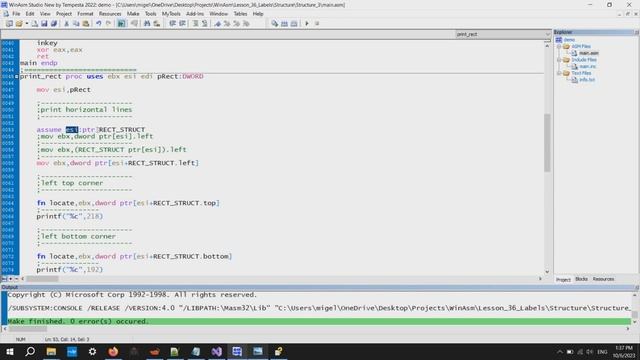Image resolution: width=640 pixels, height=360 pixels.
Task: Click the Copy toolbar icon
Action: [x=76, y=24]
